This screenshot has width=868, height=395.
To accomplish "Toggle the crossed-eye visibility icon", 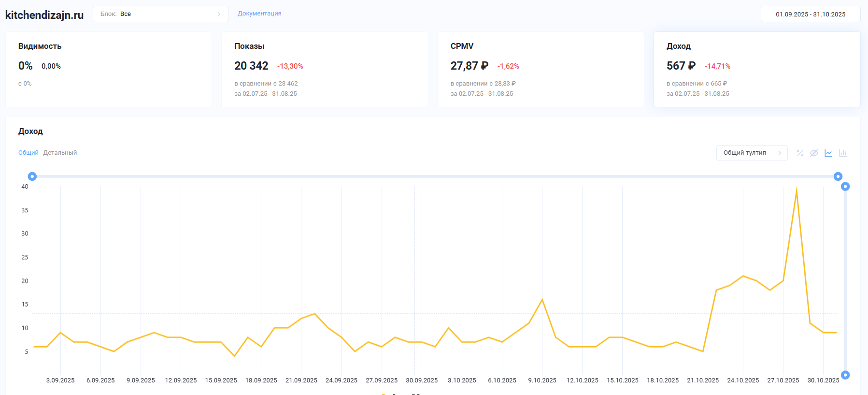I will pyautogui.click(x=814, y=153).
